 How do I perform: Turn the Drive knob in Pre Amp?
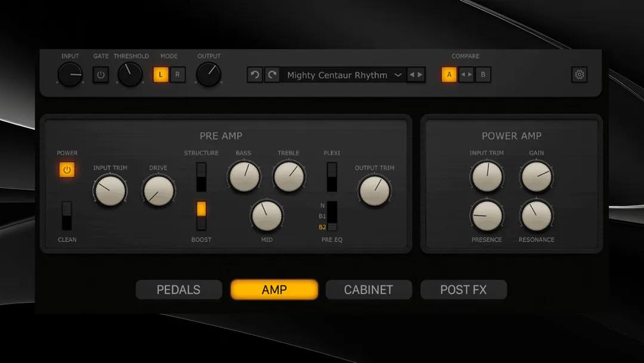[x=158, y=189]
